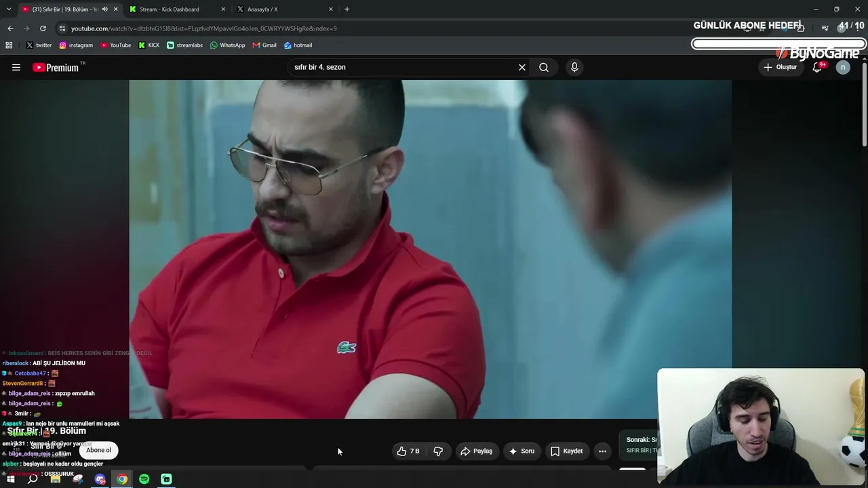The image size is (868, 488).
Task: Expand the tab search dropdown arrow
Action: (9, 9)
